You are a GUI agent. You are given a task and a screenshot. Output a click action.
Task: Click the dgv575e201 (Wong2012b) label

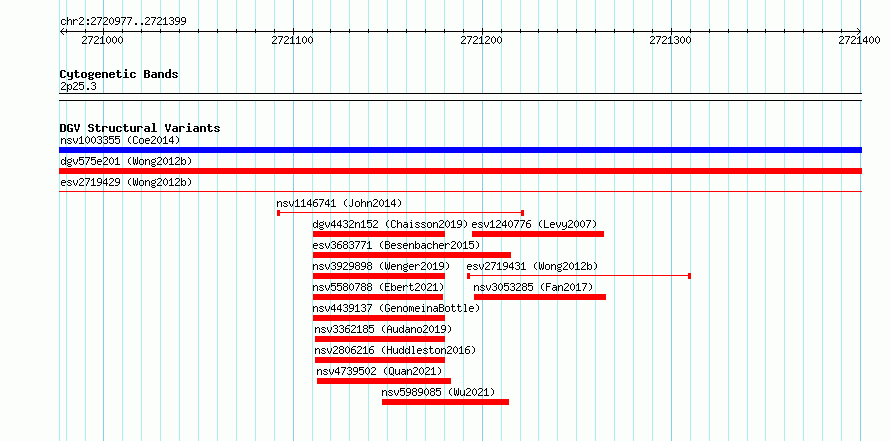click(126, 161)
